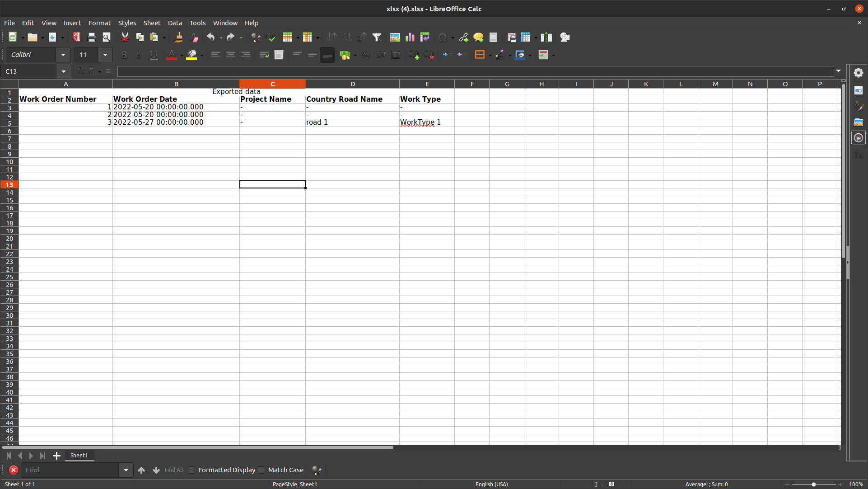This screenshot has height=489, width=868.
Task: Export directly as PDF icon
Action: pos(77,38)
